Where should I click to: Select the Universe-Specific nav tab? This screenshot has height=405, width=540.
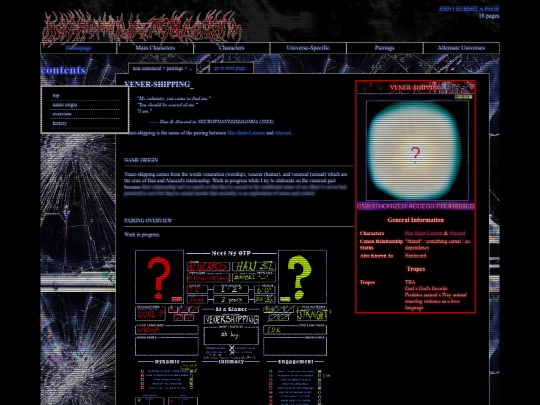pos(308,48)
